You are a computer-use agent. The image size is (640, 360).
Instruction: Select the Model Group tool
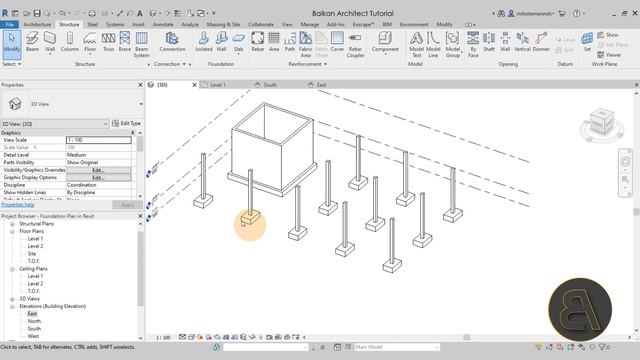click(x=453, y=44)
